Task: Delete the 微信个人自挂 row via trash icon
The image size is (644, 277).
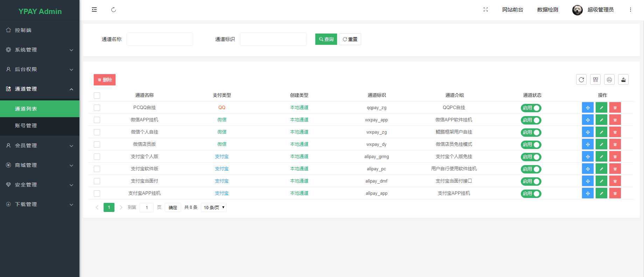Action: click(615, 132)
